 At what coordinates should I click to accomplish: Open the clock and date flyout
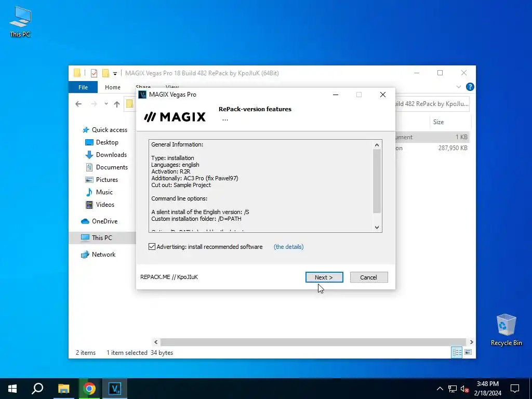pos(487,389)
